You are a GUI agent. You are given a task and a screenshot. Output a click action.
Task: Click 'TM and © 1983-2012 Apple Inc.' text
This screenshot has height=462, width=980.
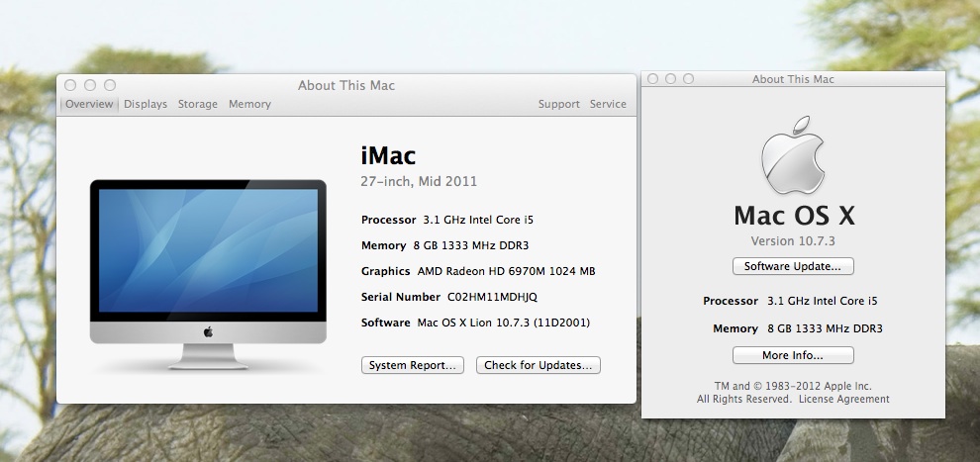793,386
